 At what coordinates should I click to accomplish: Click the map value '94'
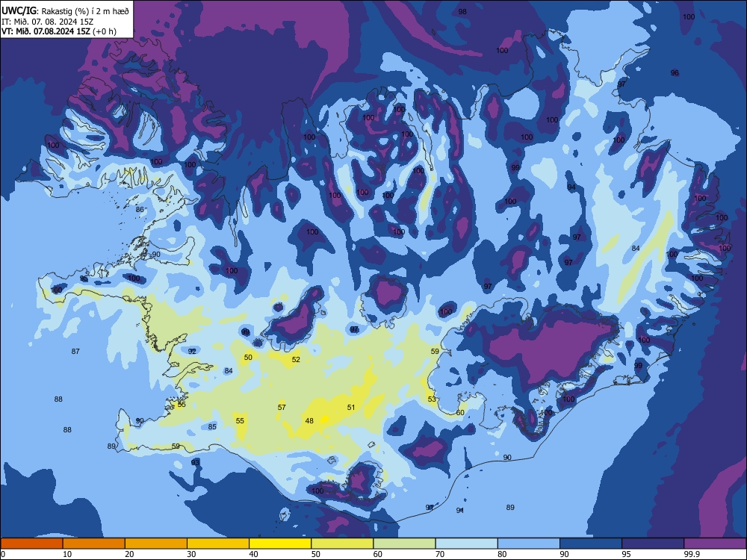pyautogui.click(x=571, y=187)
